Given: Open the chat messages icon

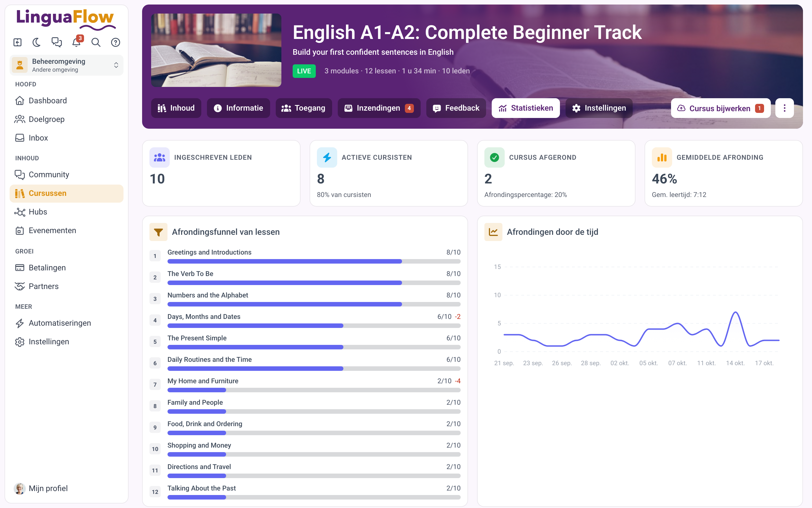Looking at the screenshot, I should (x=56, y=42).
